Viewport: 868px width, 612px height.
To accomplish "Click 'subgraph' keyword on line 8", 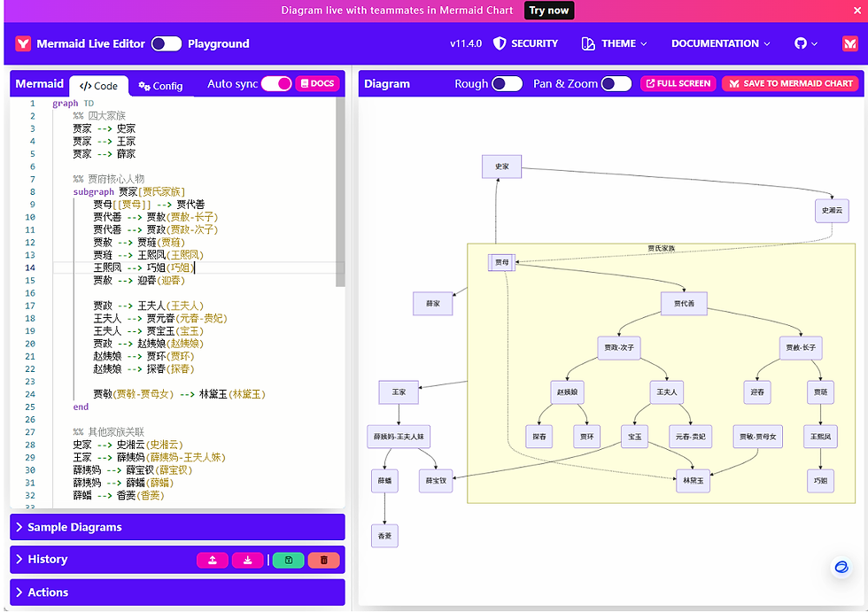I will click(x=94, y=192).
